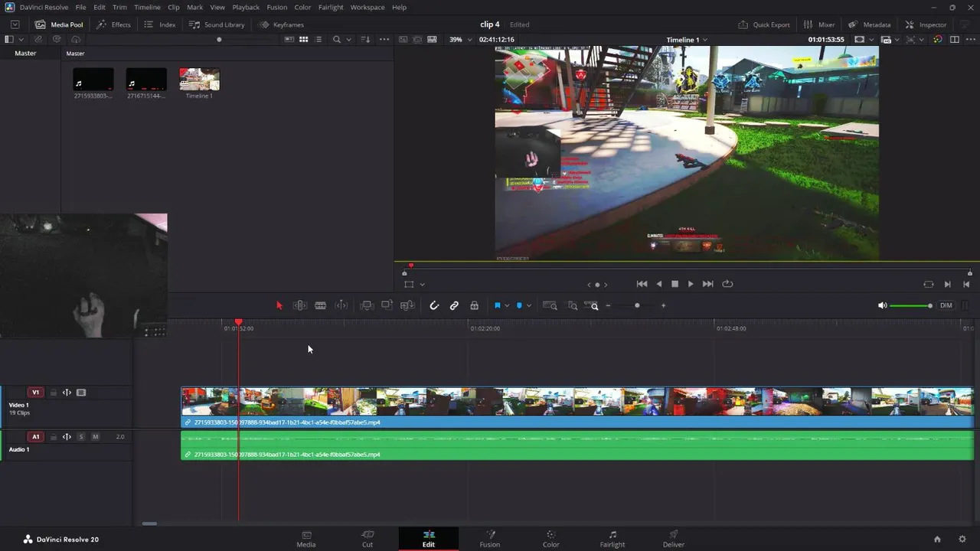980x551 pixels.
Task: Toggle the Position Lock padlock
Action: coord(475,305)
